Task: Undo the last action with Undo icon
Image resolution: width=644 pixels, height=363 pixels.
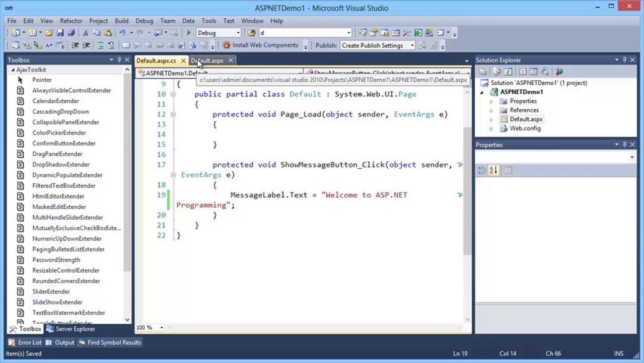Action: pos(122,33)
